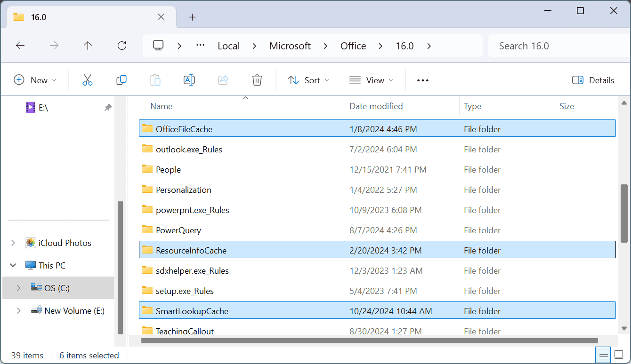This screenshot has height=364, width=631.
Task: Open the Sort dropdown
Action: (x=308, y=80)
